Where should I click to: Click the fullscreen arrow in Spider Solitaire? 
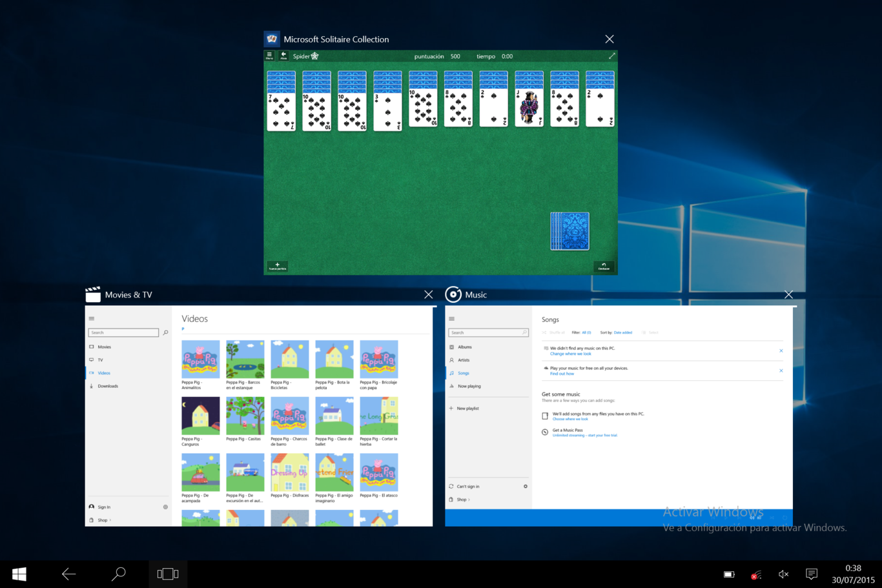(x=611, y=56)
